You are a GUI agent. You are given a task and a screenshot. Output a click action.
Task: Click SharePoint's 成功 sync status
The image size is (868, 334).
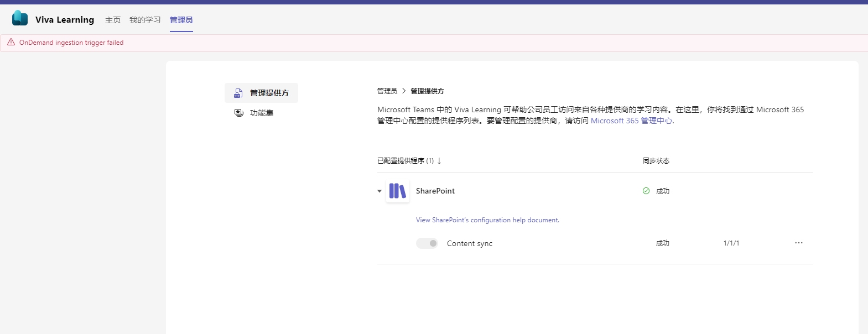click(x=663, y=191)
